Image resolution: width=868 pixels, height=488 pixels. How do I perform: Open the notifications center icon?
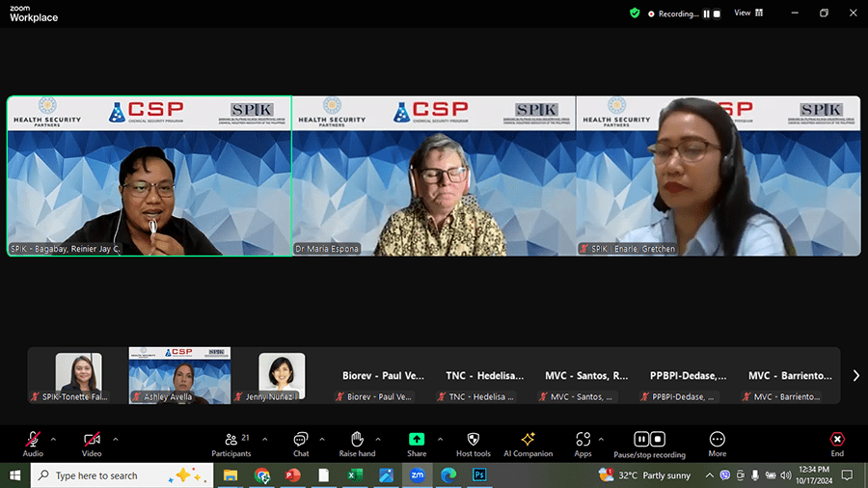click(x=847, y=475)
